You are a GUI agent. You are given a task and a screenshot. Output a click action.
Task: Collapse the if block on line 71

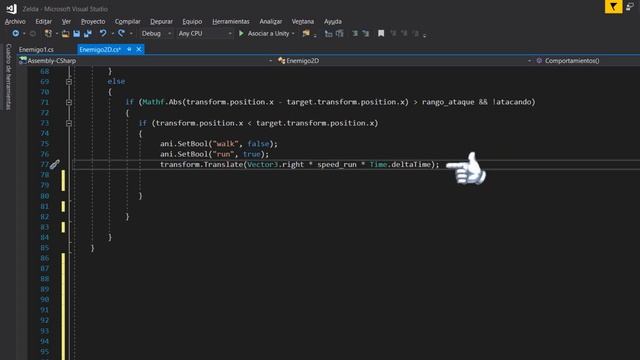click(x=69, y=102)
